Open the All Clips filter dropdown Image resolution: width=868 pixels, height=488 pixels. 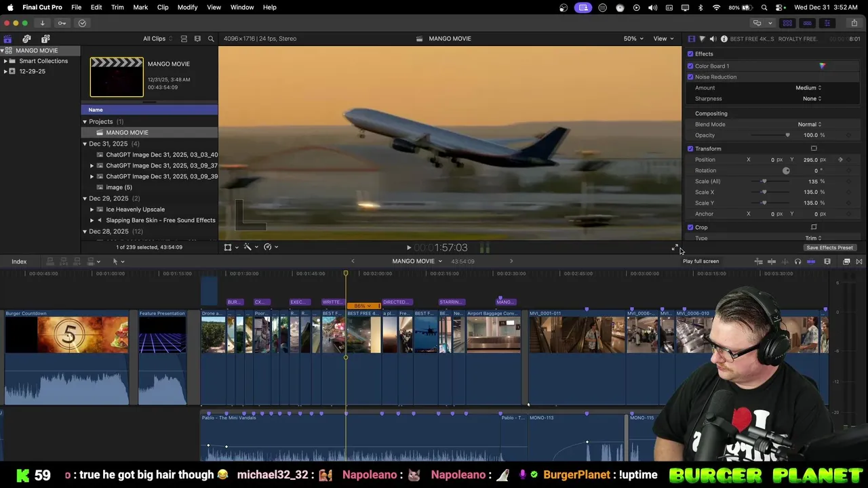[x=157, y=39]
